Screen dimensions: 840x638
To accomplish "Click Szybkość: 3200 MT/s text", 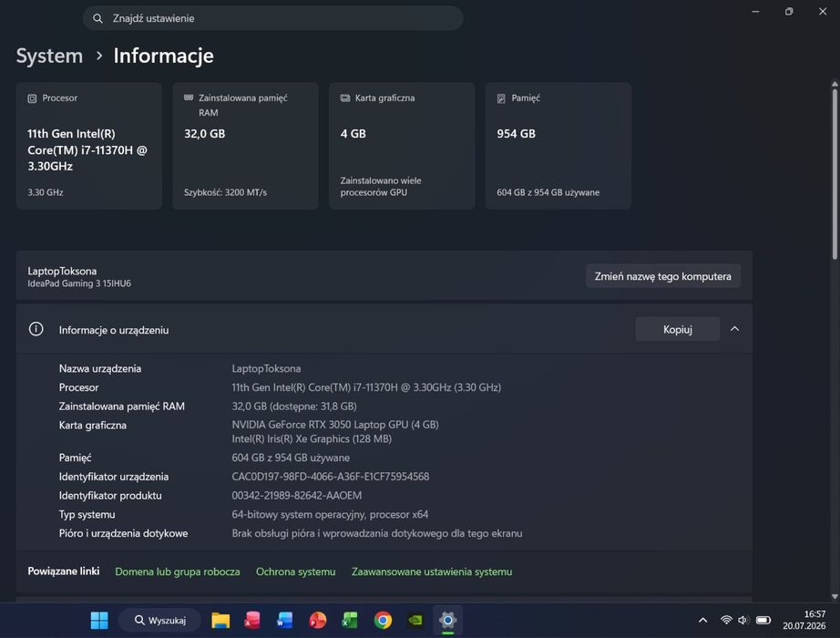I will (226, 192).
